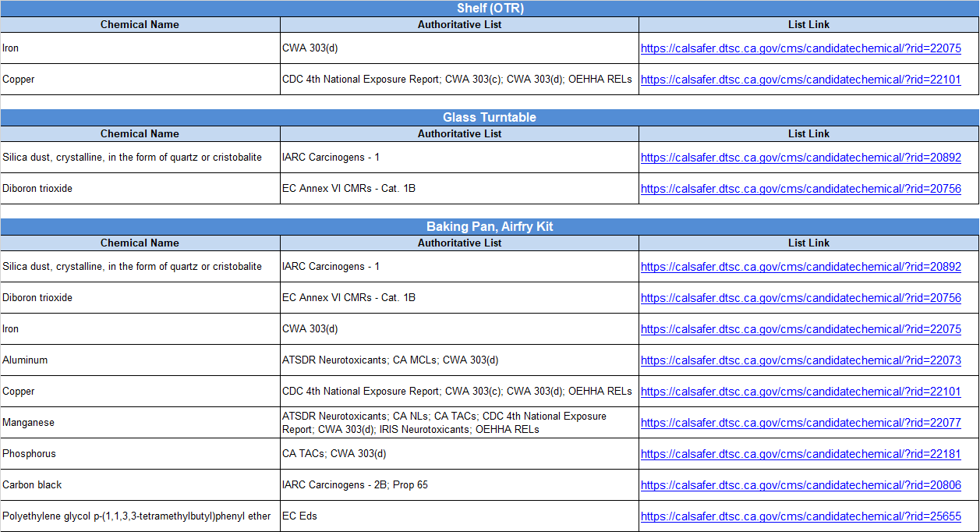Open Diboron trioxide link under Baking Pan, Airfry Kit
The width and height of the screenshot is (980, 532).
pyautogui.click(x=801, y=298)
